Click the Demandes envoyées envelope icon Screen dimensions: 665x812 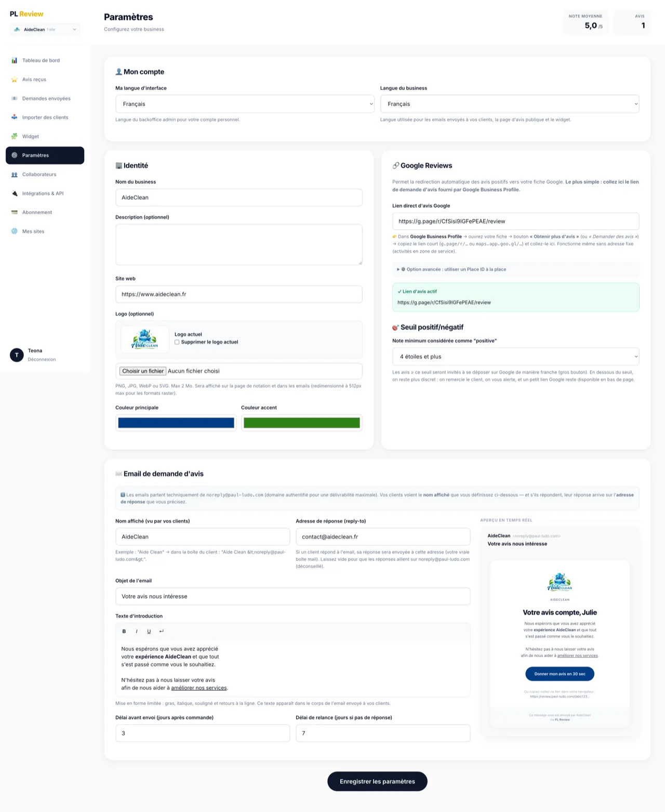(15, 98)
